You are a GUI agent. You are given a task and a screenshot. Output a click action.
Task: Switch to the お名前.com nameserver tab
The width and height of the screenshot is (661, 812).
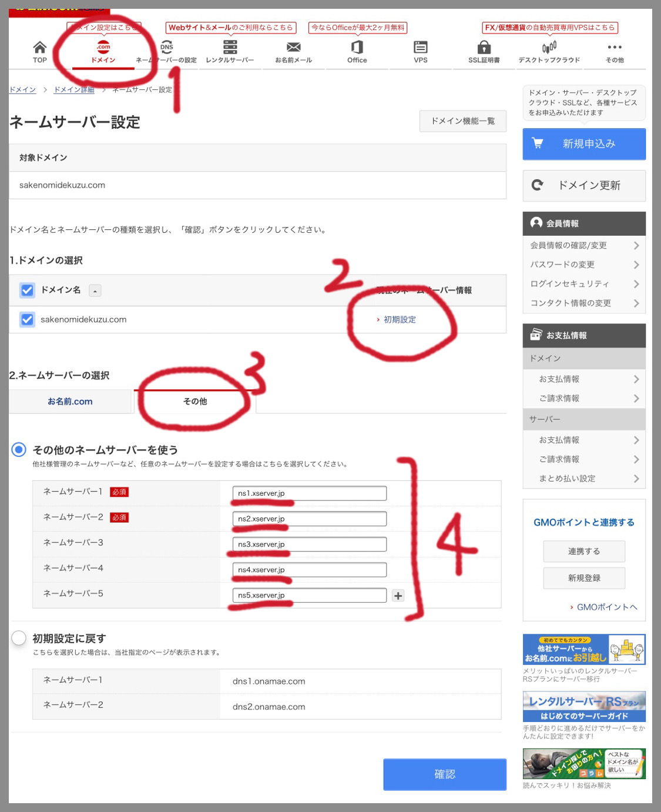[x=71, y=402]
